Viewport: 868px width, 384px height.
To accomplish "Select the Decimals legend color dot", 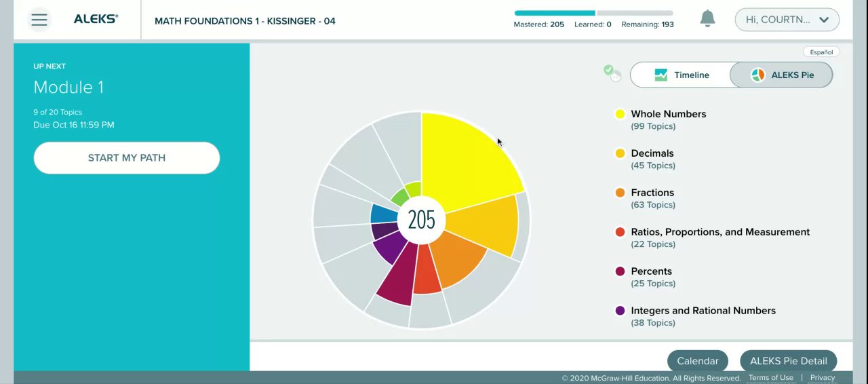I will click(620, 153).
